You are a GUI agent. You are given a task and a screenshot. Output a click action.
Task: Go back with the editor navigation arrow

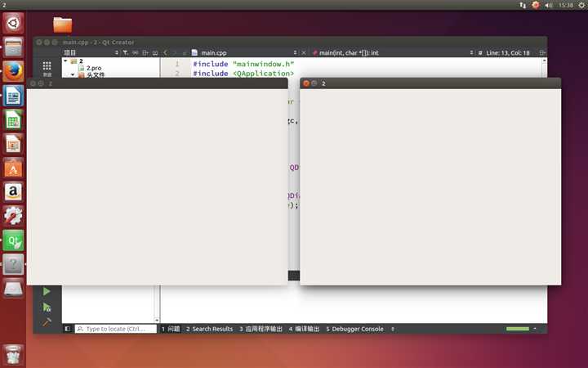coord(165,52)
